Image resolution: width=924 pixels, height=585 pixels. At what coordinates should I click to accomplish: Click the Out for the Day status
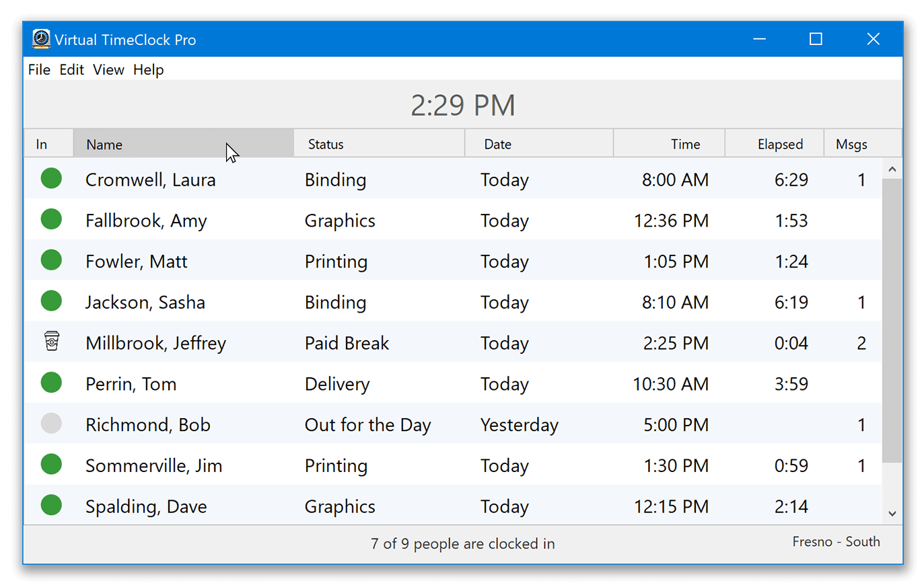pos(367,425)
